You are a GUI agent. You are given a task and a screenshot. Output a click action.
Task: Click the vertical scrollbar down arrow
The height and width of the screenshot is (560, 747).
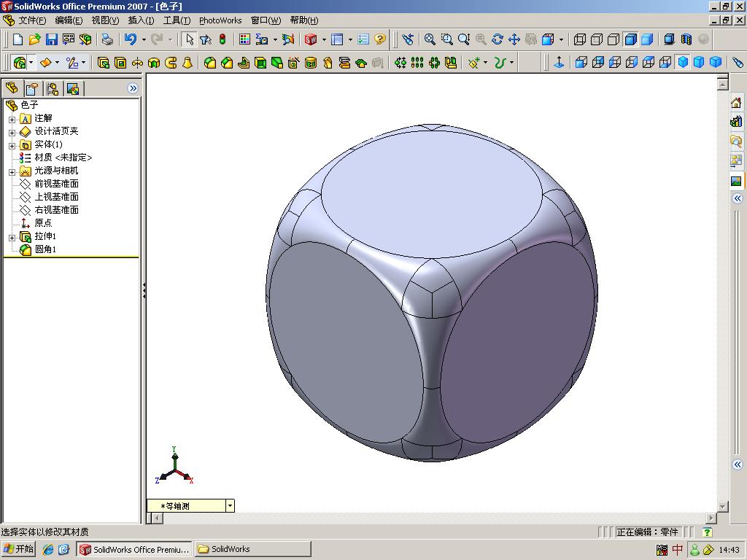pyautogui.click(x=722, y=506)
